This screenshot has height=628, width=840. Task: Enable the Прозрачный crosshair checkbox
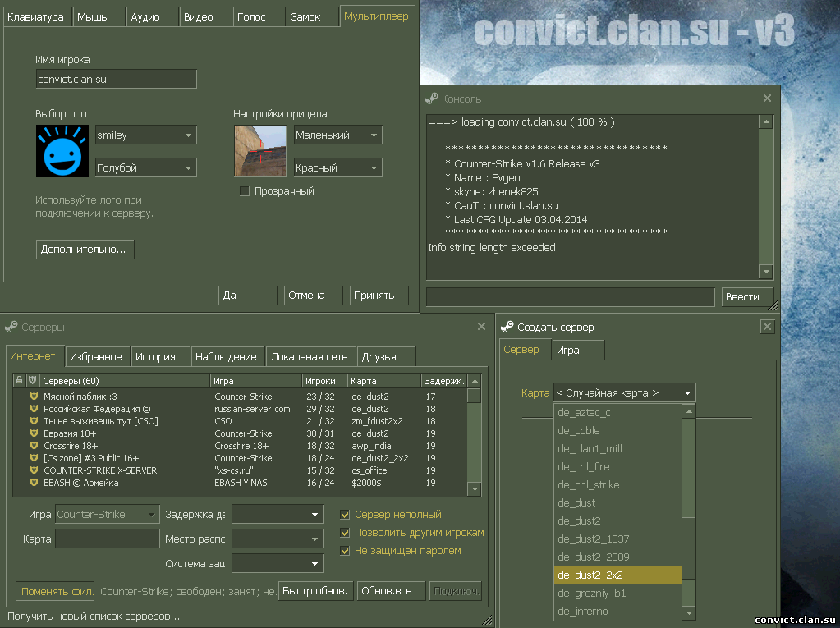245,191
